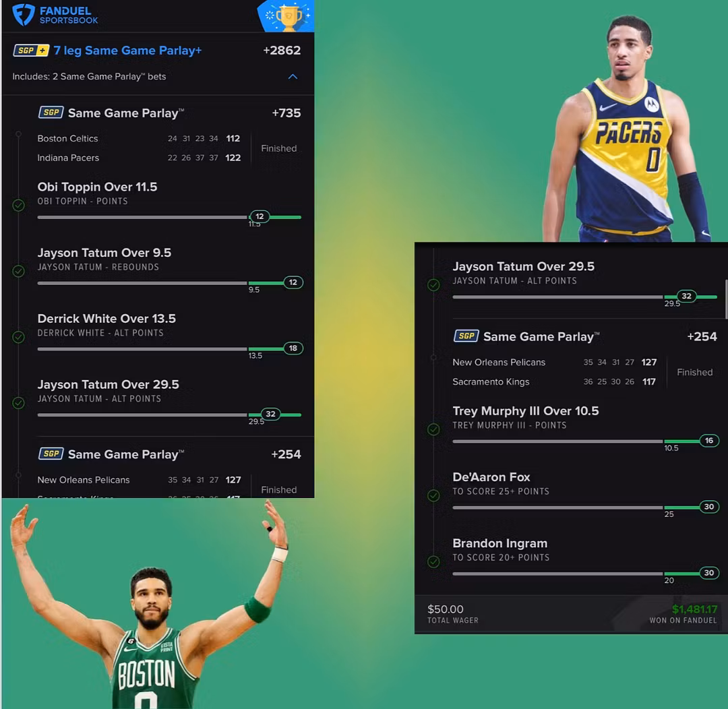Click green checkmark beside Obi Toppin Over 11.5
Screen dimensions: 728x709
pos(19,205)
